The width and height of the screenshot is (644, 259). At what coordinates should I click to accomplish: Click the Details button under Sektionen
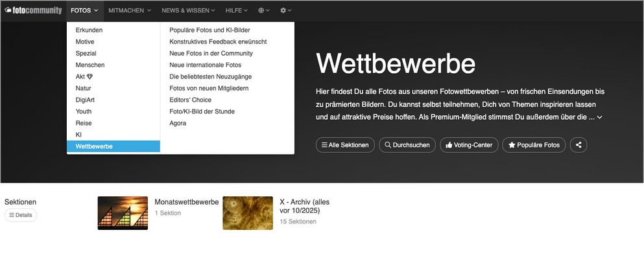coord(21,215)
